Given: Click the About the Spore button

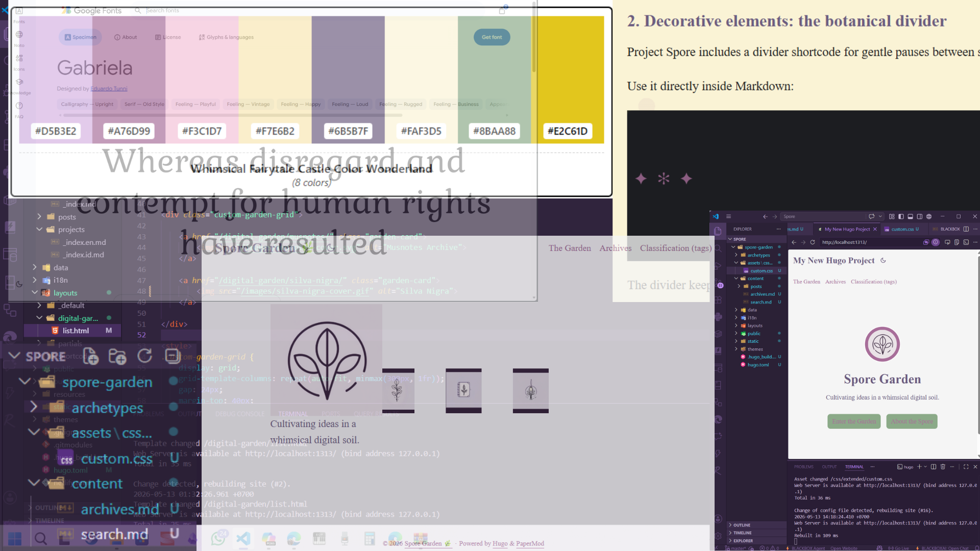Looking at the screenshot, I should pos(912,421).
